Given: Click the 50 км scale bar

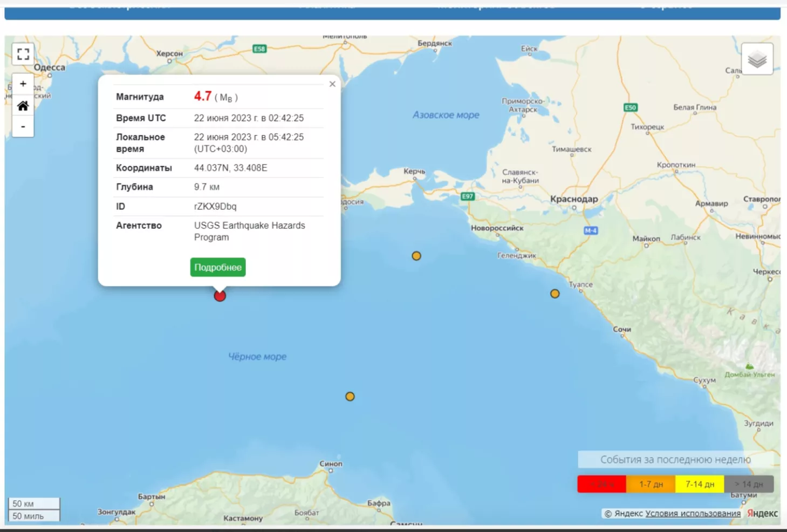Looking at the screenshot, I should tap(33, 503).
